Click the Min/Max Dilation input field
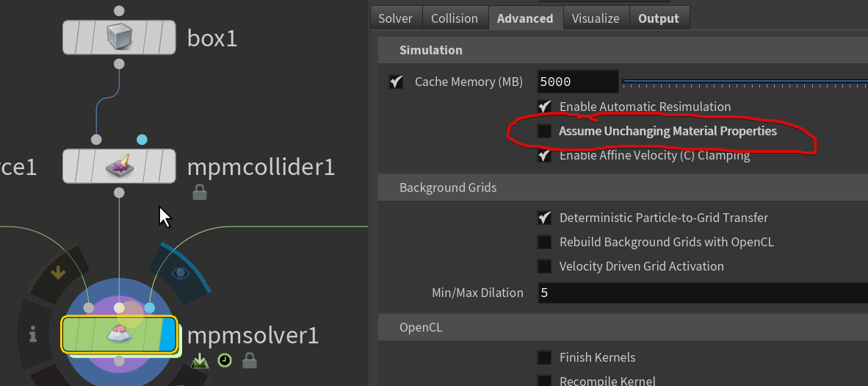This screenshot has height=386, width=868. (x=703, y=293)
